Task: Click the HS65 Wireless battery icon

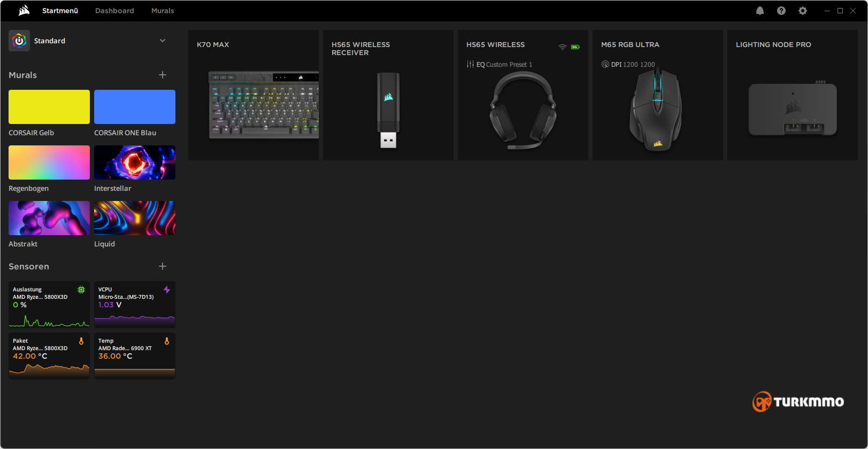Action: 575,47
